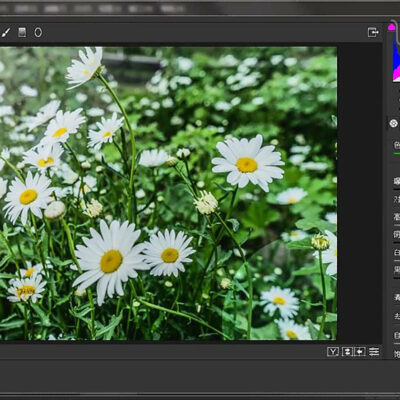Click the large daisy at photo's right side
This screenshot has width=400, height=400.
point(247,163)
